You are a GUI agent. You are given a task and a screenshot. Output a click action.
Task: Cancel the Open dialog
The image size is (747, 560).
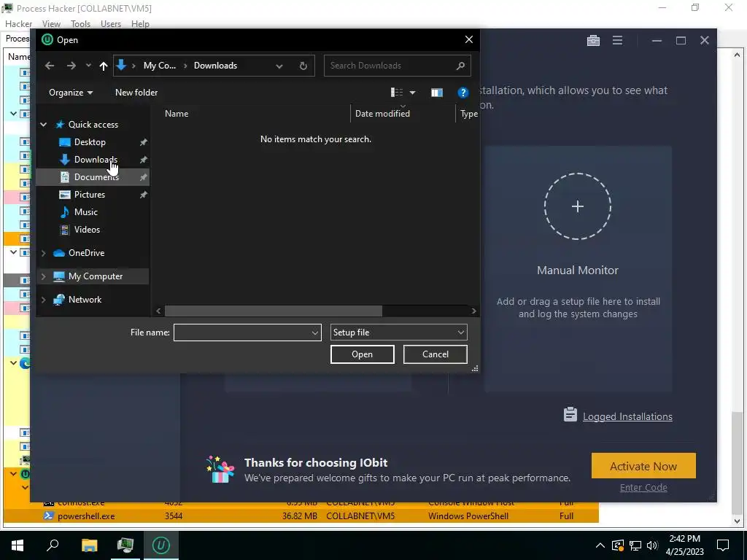pyautogui.click(x=435, y=354)
